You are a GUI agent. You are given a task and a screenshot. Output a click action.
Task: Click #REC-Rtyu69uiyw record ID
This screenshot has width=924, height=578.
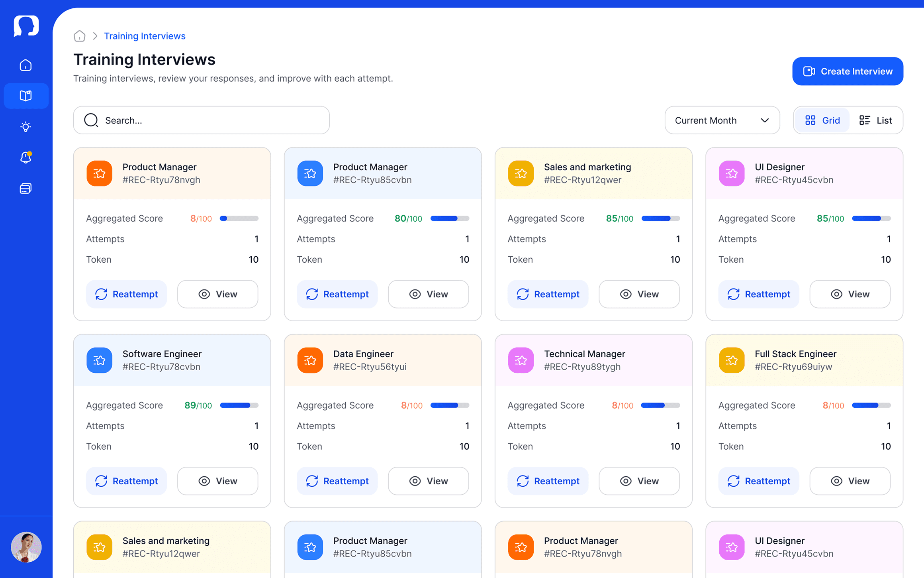[x=793, y=367]
